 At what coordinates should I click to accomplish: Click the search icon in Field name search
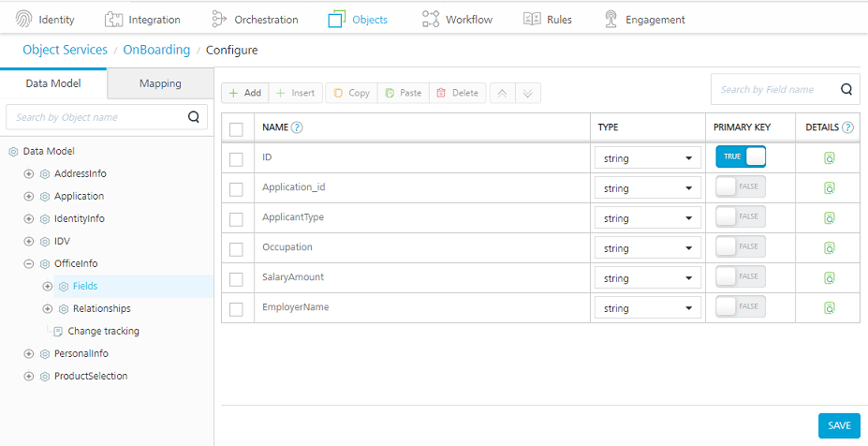(x=846, y=90)
